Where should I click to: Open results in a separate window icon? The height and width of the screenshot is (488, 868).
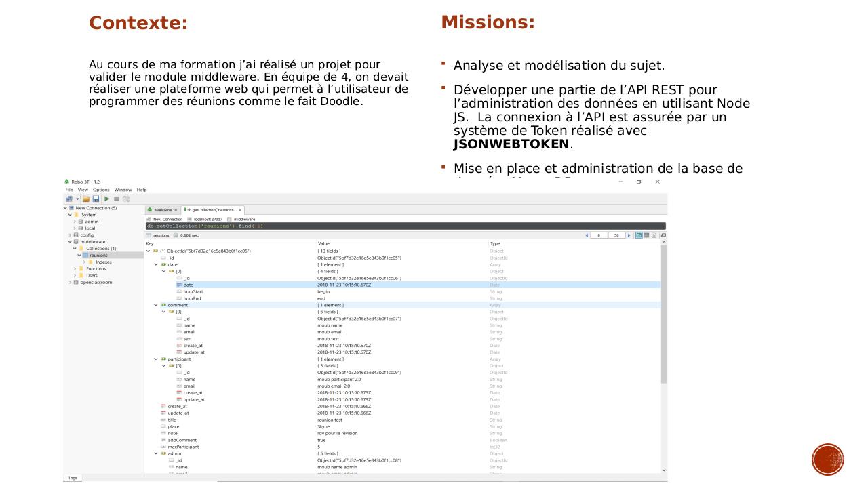pos(663,235)
